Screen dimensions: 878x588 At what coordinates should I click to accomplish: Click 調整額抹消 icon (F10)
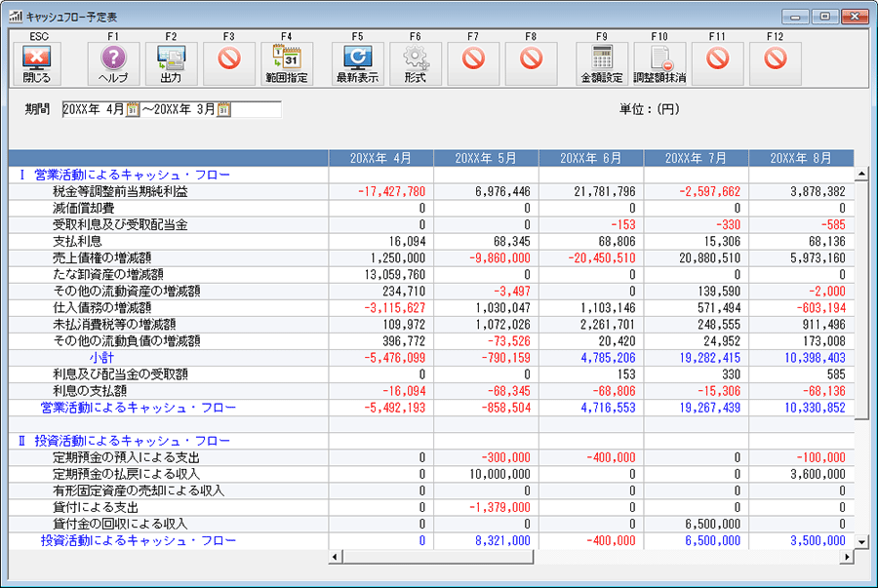[659, 63]
